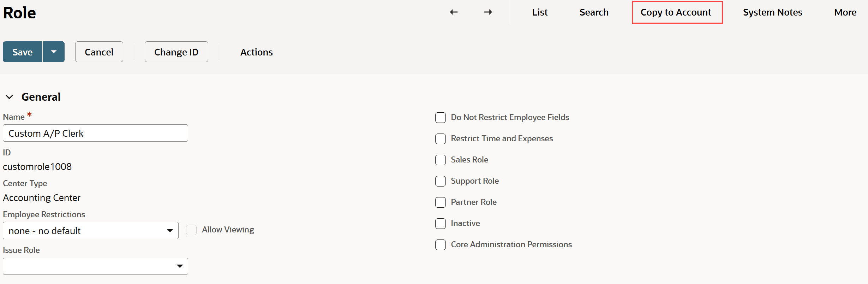Set the role to Inactive
Viewport: 868px width, 284px height.
[440, 224]
